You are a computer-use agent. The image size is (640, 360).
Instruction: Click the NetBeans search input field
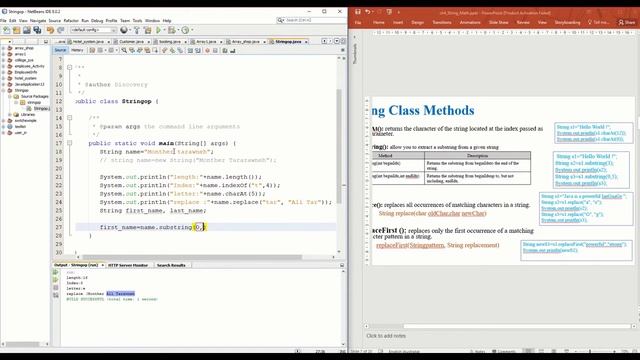pyautogui.click(x=311, y=20)
